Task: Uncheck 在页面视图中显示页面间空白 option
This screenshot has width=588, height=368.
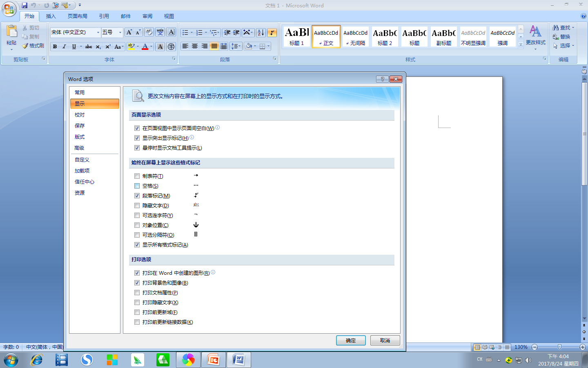Action: [137, 128]
